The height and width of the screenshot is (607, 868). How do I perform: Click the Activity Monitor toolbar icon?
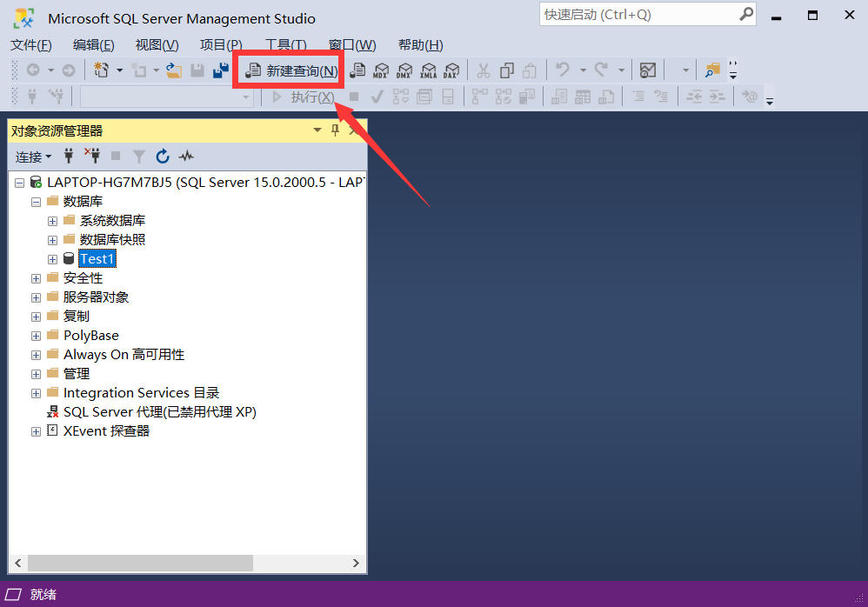click(x=648, y=70)
